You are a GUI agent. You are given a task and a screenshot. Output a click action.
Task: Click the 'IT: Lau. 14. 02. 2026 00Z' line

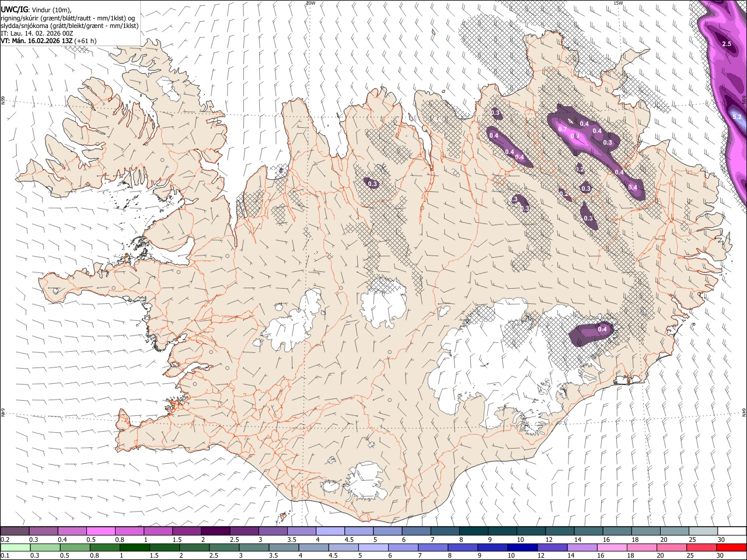pyautogui.click(x=37, y=34)
